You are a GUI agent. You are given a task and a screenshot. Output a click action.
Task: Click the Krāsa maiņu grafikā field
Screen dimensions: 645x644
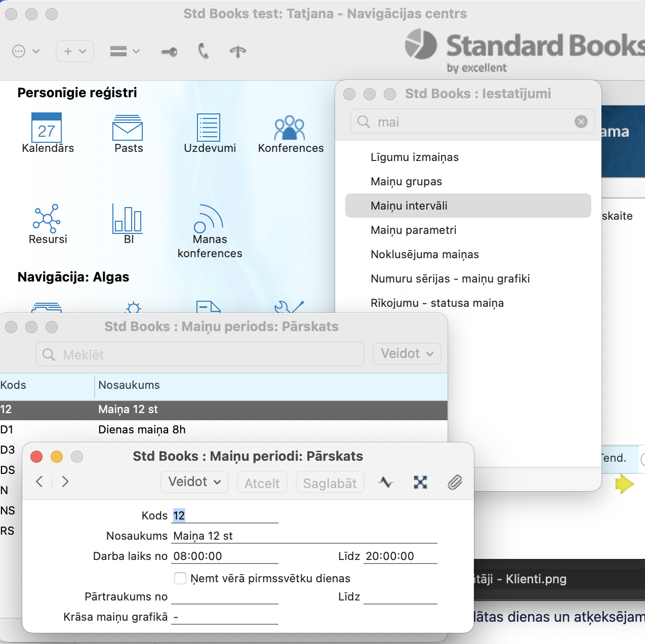[225, 617]
